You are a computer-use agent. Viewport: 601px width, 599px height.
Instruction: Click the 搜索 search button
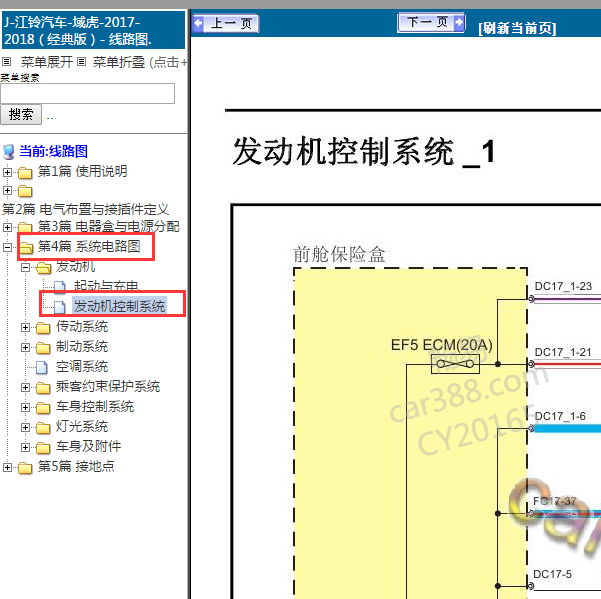coord(21,115)
